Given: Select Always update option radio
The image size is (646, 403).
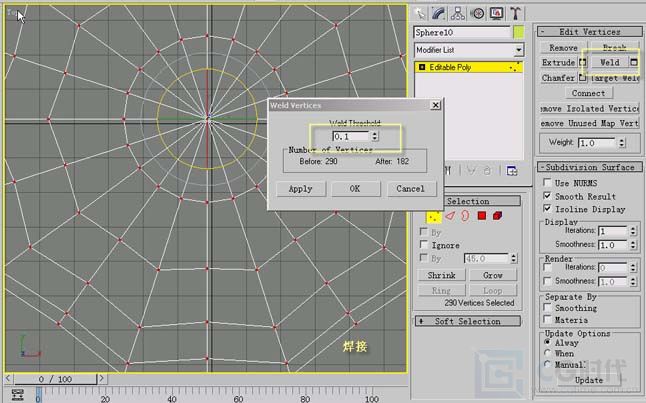Looking at the screenshot, I should [548, 342].
